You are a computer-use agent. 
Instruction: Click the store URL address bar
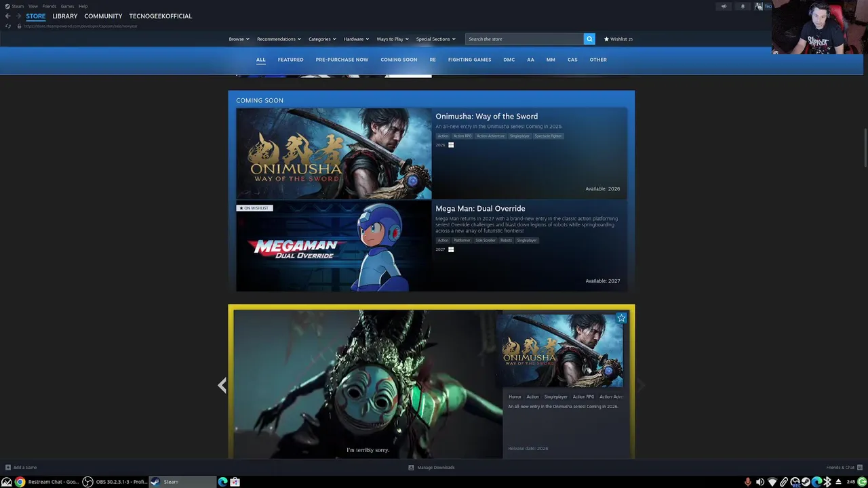81,26
